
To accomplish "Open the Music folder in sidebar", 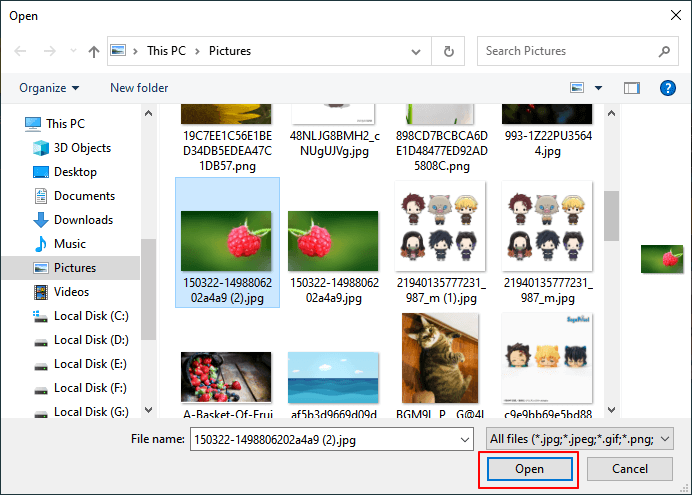I will [70, 244].
